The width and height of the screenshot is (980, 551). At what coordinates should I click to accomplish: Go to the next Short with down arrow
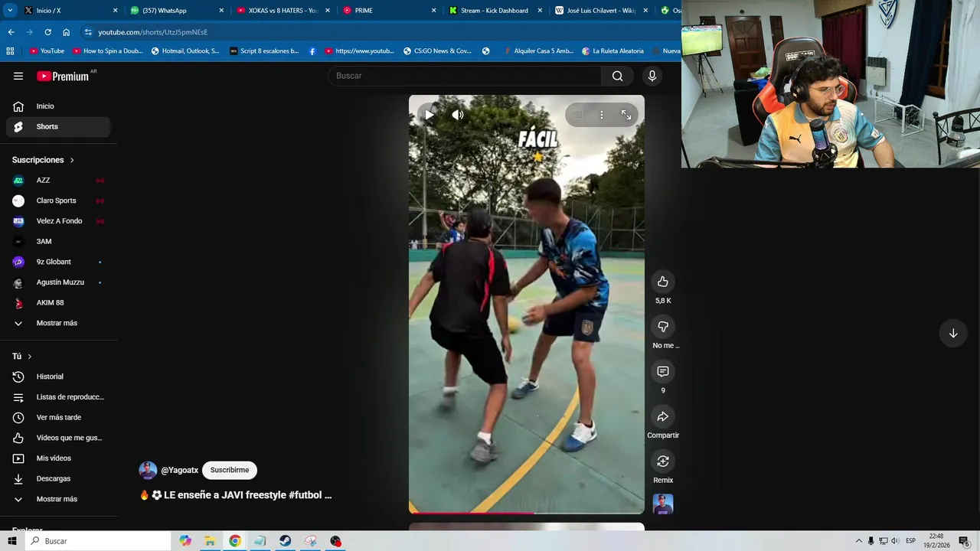(x=953, y=334)
